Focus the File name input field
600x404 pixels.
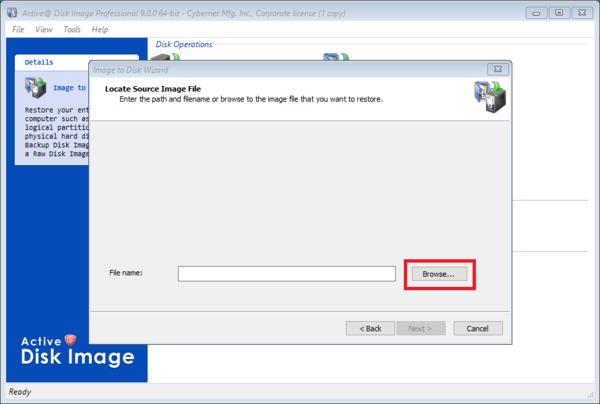(287, 274)
